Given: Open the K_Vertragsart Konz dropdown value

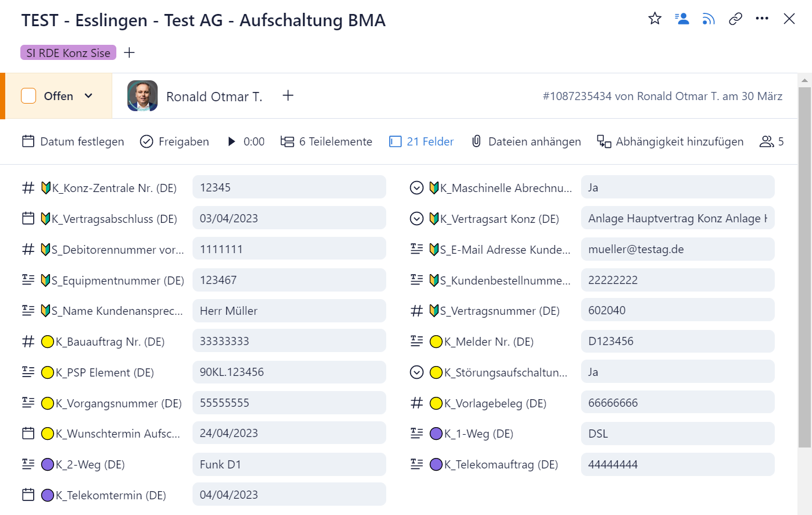Looking at the screenshot, I should [677, 218].
